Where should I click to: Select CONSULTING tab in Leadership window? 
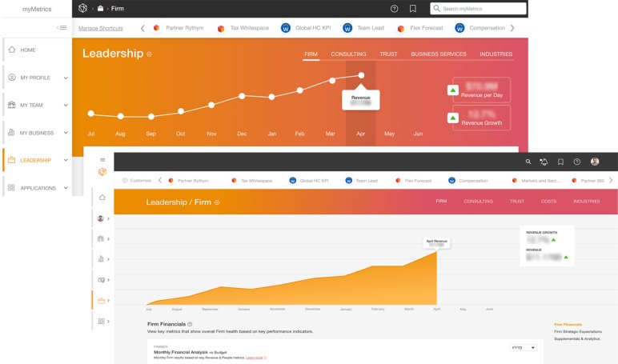click(348, 54)
